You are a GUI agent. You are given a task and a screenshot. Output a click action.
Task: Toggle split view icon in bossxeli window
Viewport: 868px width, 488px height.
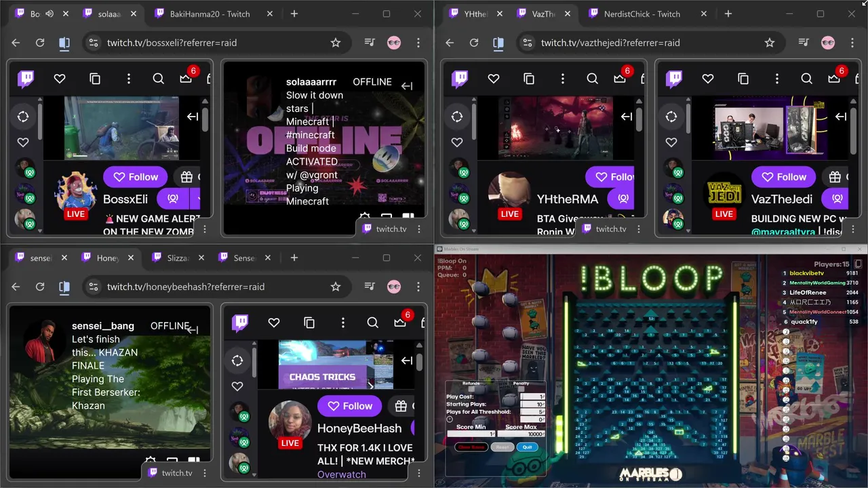64,43
